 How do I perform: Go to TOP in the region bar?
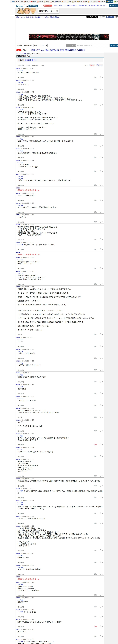click(x=14, y=2)
